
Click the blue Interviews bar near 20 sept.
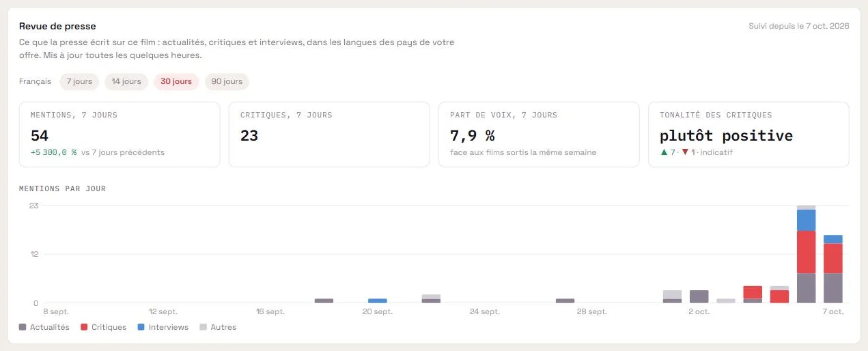pos(378,300)
